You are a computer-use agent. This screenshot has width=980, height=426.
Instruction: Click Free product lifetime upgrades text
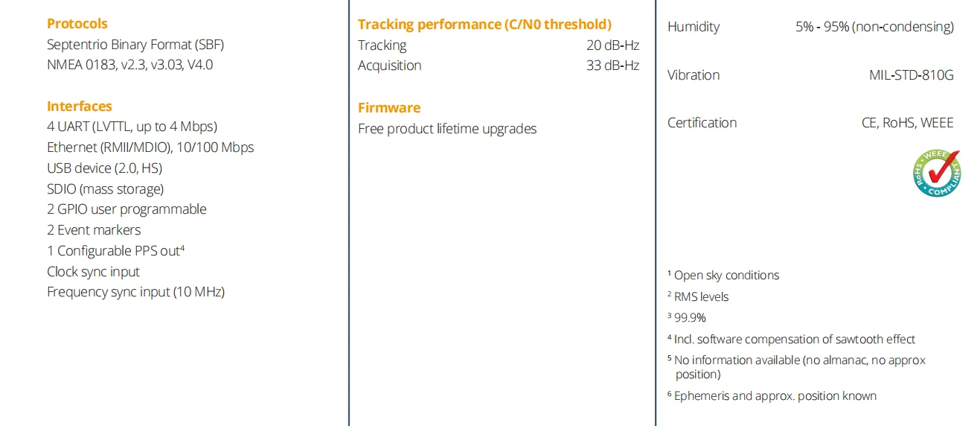coord(447,129)
